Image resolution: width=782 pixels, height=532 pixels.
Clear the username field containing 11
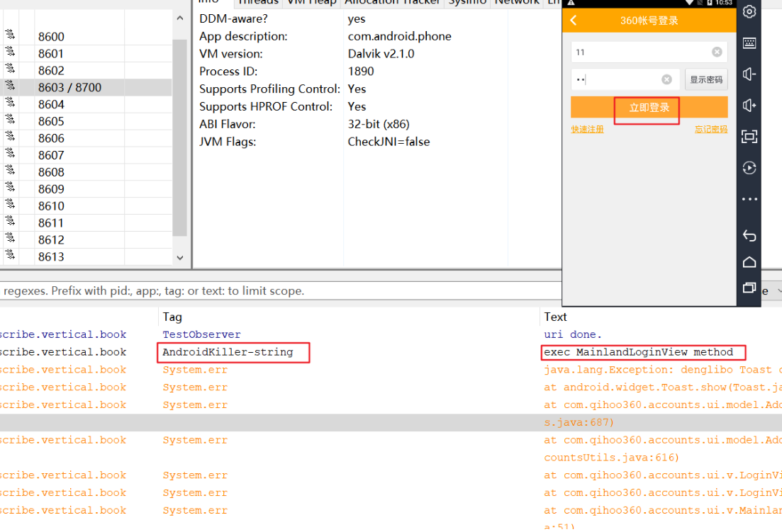(717, 52)
